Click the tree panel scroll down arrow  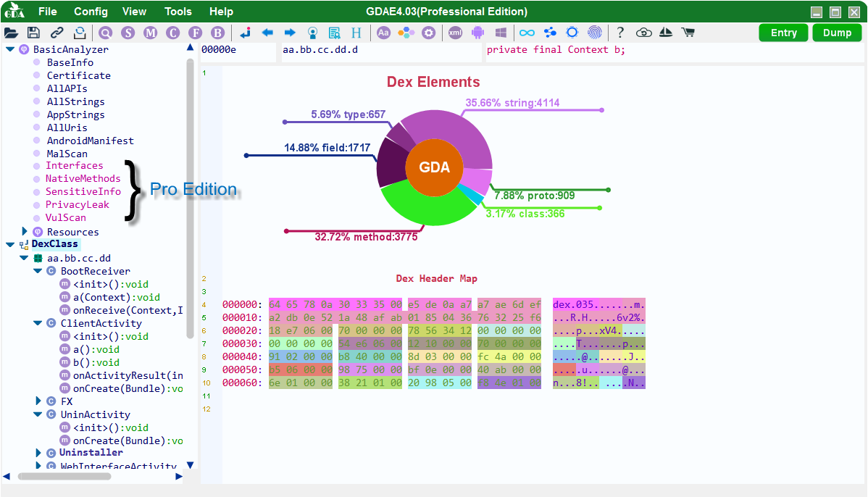[191, 465]
